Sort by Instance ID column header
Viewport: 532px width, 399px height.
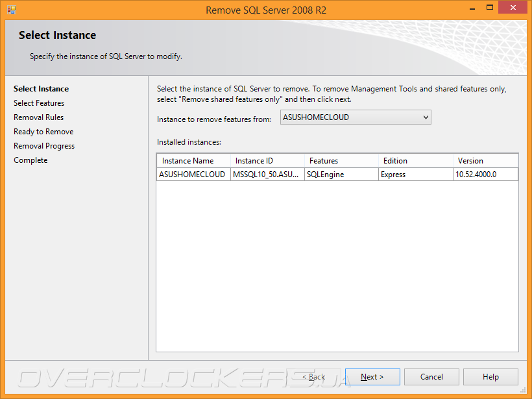(x=267, y=161)
